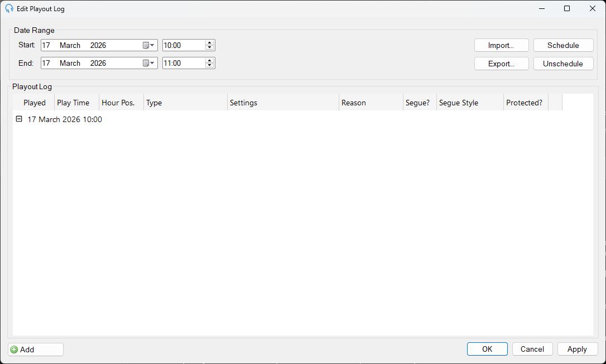Select the 17 March 2026 10:00 row
The width and height of the screenshot is (606, 364).
click(x=65, y=119)
